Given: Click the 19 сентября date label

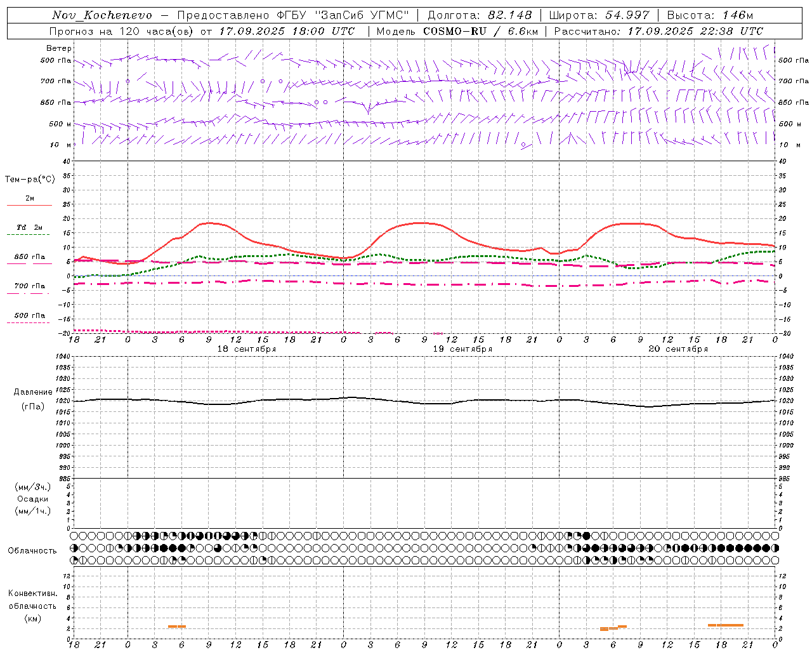Looking at the screenshot, I should (462, 349).
